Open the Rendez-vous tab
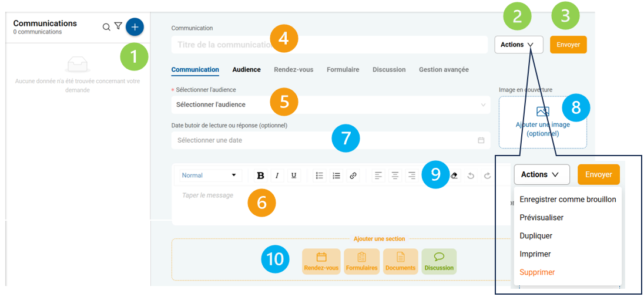 click(294, 70)
